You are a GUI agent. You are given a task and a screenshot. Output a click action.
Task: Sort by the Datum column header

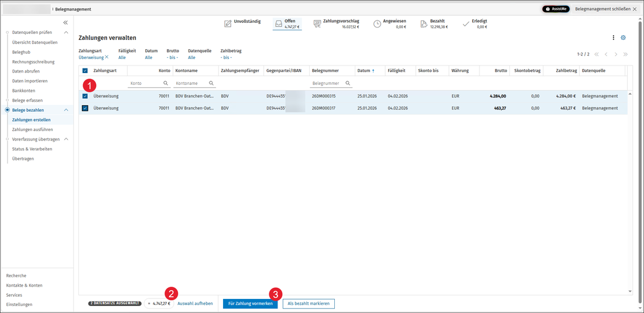(x=365, y=71)
